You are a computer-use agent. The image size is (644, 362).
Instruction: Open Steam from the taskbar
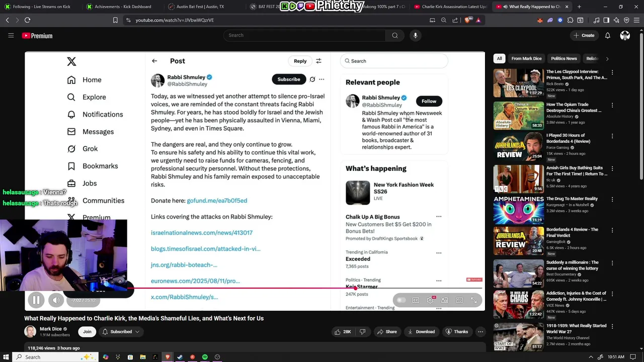point(180,357)
